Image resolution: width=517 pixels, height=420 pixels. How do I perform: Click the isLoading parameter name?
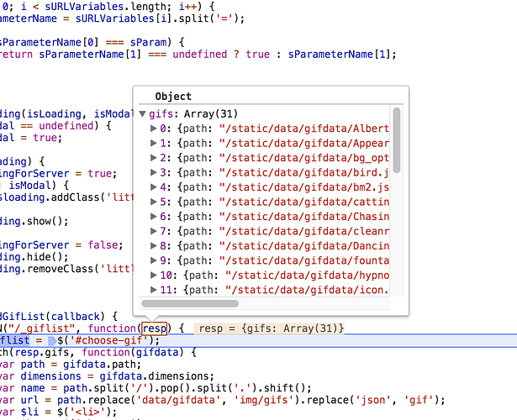point(54,114)
